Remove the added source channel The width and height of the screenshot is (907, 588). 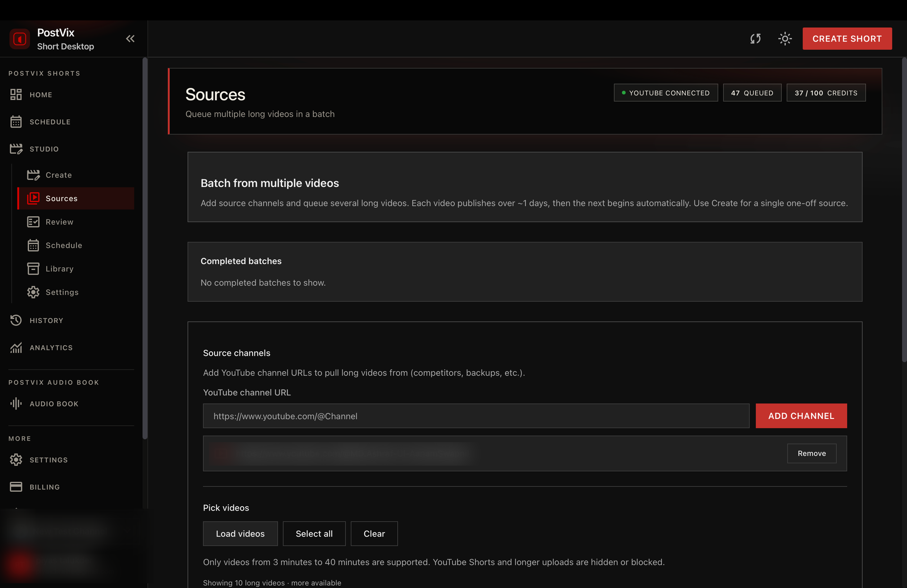(x=812, y=453)
